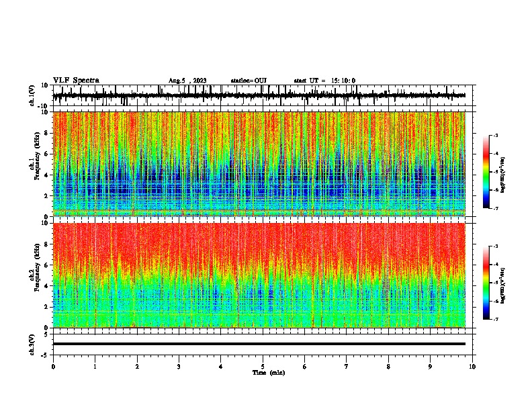Click the "7" tick on time axis
This screenshot has width=532, height=411.
[x=347, y=367]
